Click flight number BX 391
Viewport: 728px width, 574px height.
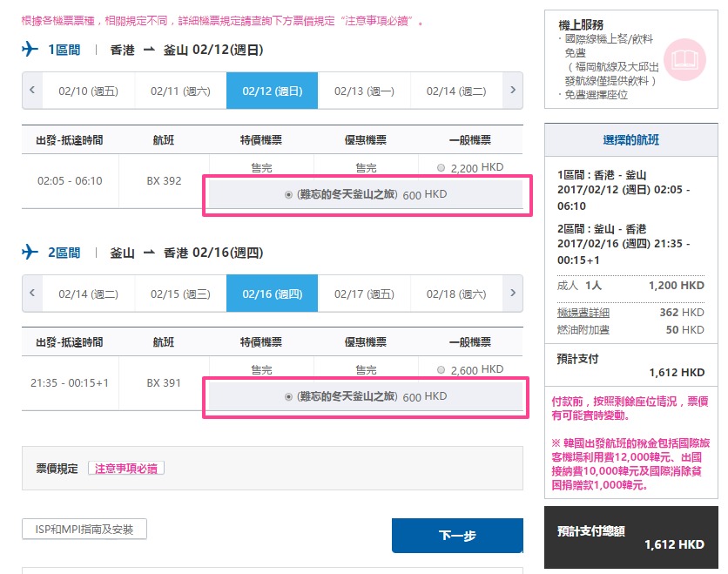point(164,382)
